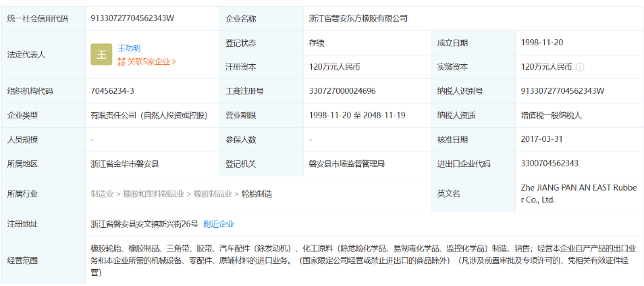Click import-export code 3300704562343

tap(549, 164)
